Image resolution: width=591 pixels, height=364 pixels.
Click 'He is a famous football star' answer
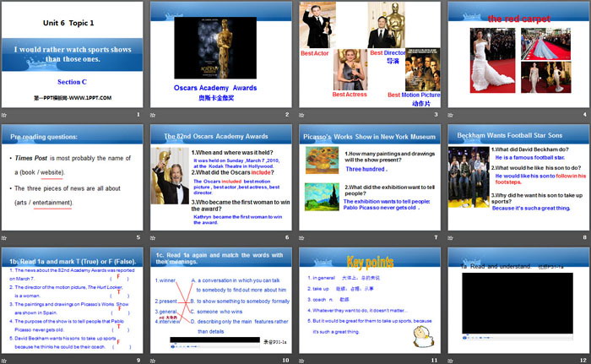(530, 158)
